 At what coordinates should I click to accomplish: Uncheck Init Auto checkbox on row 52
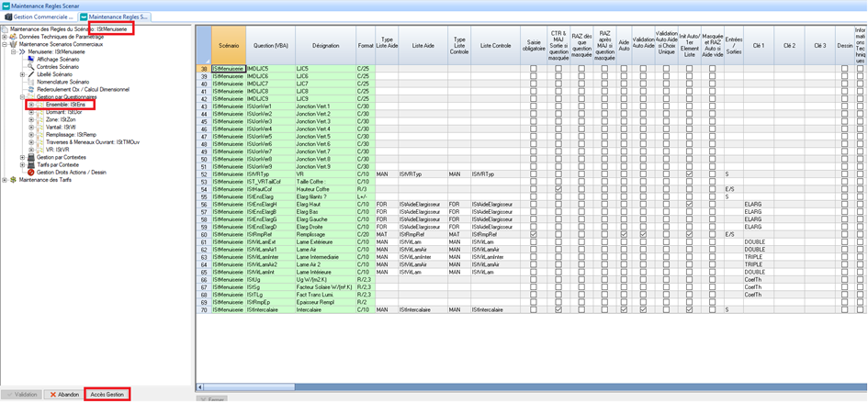pyautogui.click(x=689, y=174)
